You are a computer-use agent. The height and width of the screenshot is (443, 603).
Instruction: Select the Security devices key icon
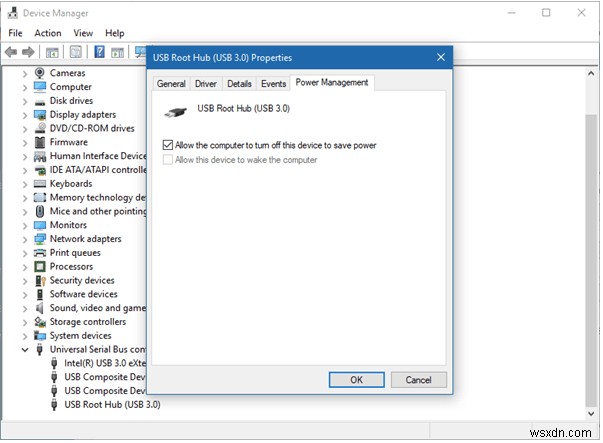tap(40, 280)
